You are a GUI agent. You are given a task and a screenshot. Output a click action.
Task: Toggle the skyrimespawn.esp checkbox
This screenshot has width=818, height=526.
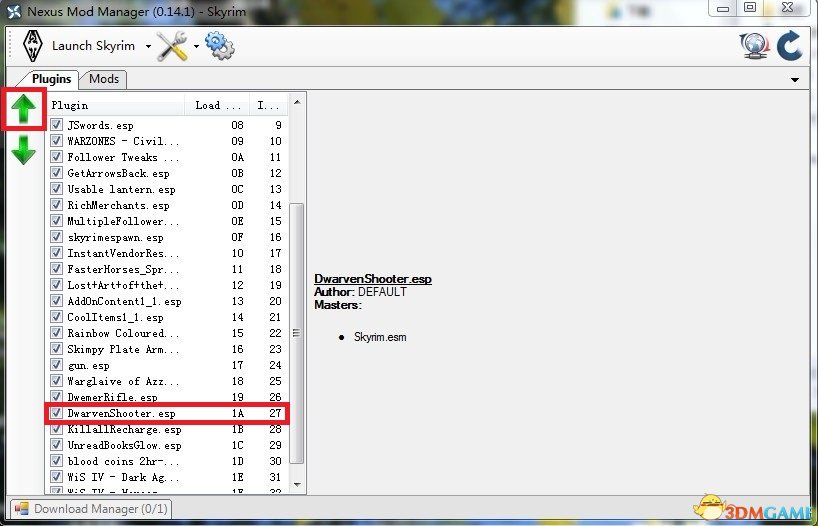(x=56, y=237)
